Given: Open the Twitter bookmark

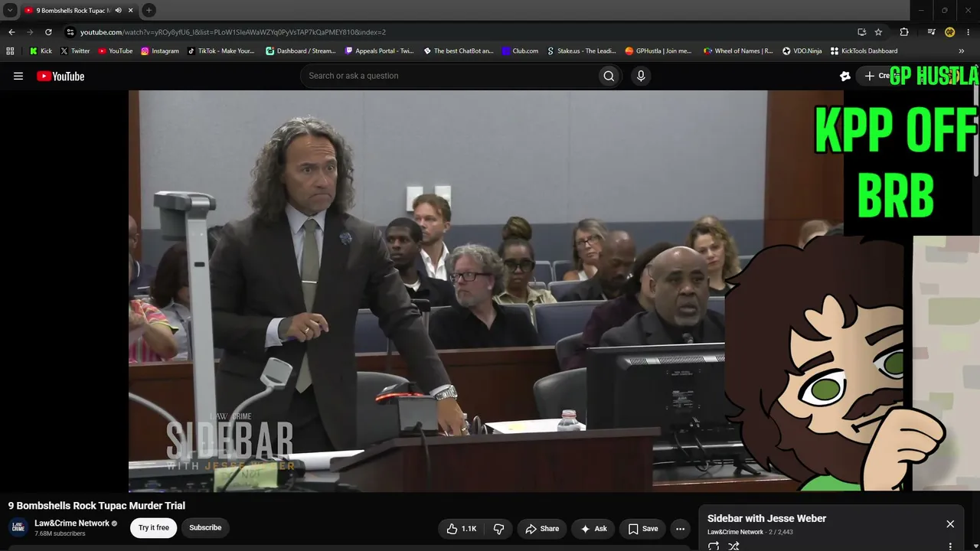Looking at the screenshot, I should [x=75, y=51].
